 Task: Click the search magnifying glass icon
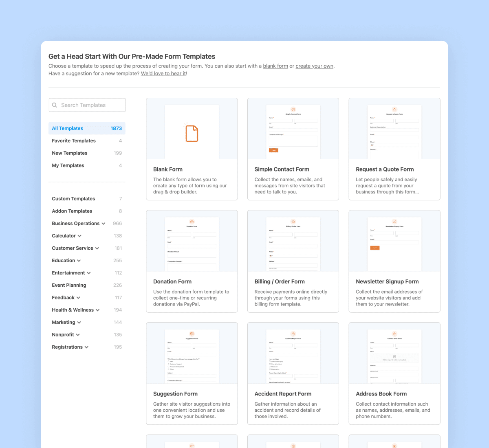coord(55,105)
